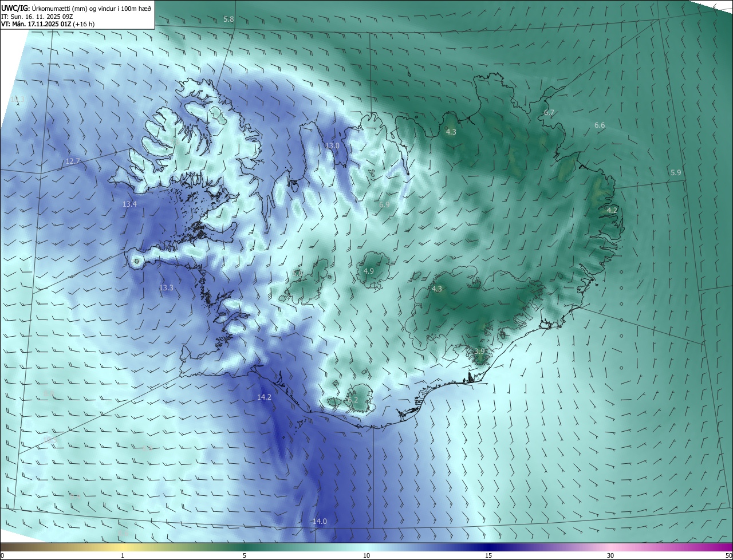The height and width of the screenshot is (560, 733).
Task: Click the '30' tick label under the color scale
Action: (x=610, y=555)
